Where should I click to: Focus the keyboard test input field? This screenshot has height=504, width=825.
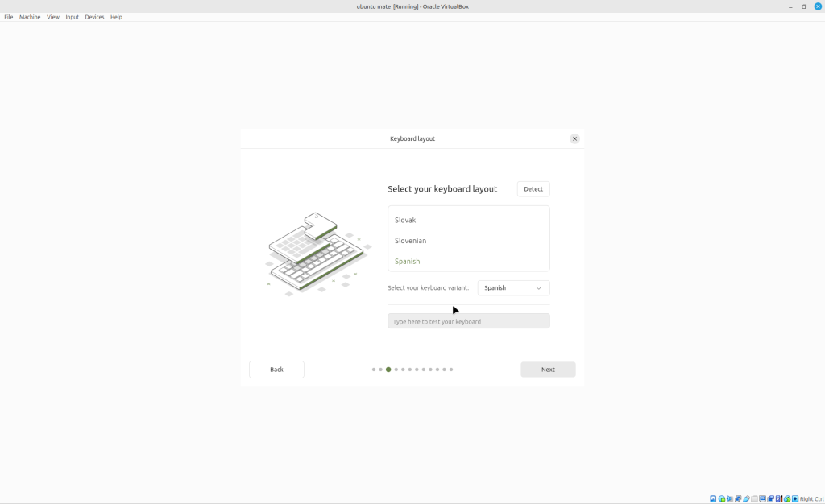469,321
